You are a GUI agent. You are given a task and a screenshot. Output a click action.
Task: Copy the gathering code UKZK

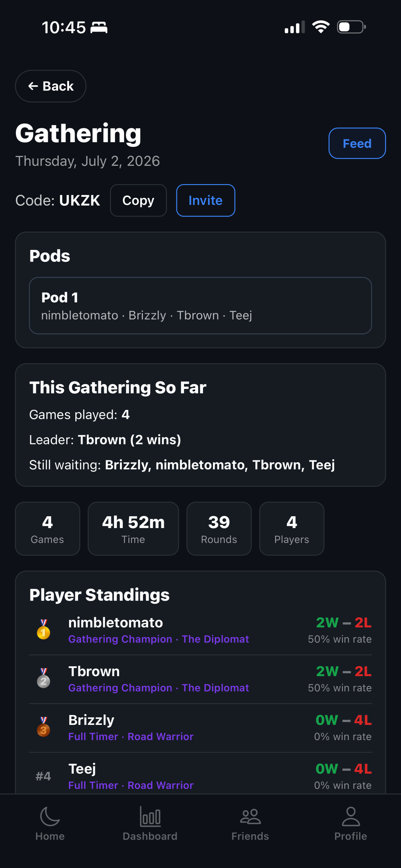[138, 201]
